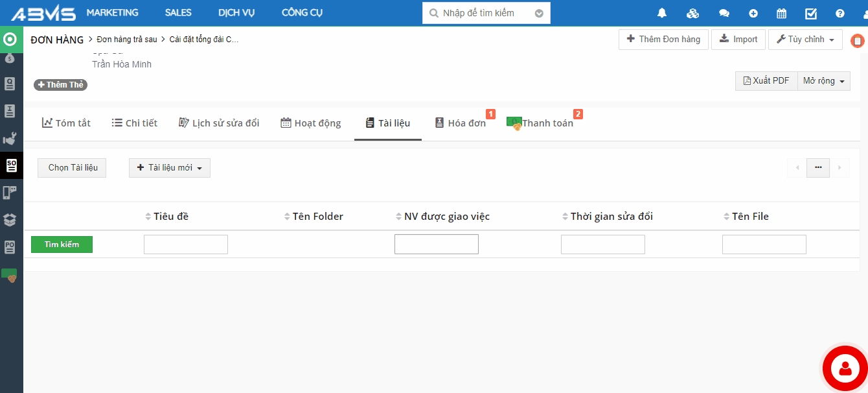Open the cubes module icon in header
868x393 pixels.
[693, 14]
